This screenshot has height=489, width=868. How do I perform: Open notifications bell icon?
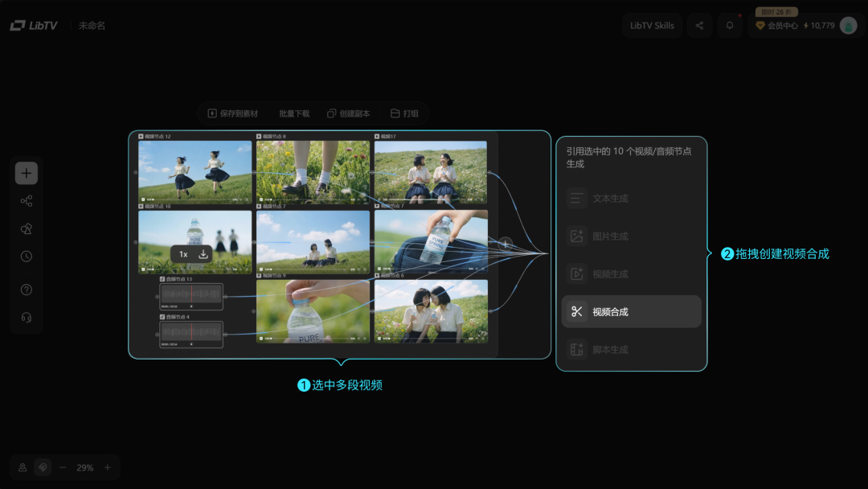[x=730, y=26]
